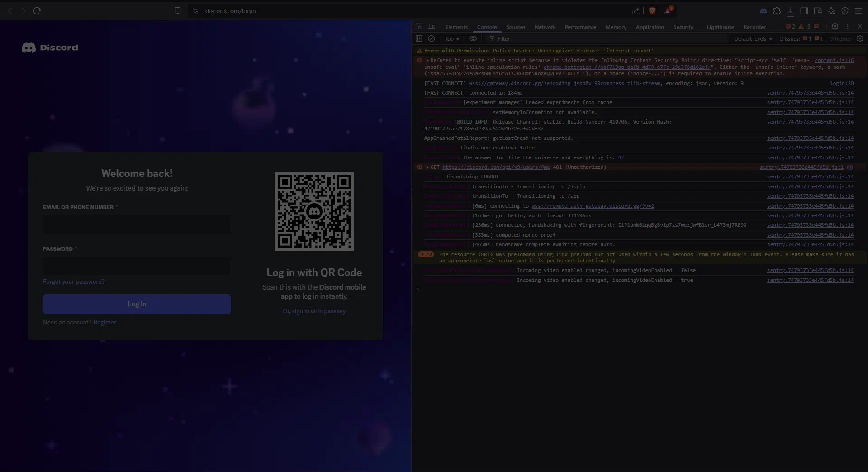The width and height of the screenshot is (868, 472).
Task: Open the Brave Wallet icon
Action: (x=818, y=11)
